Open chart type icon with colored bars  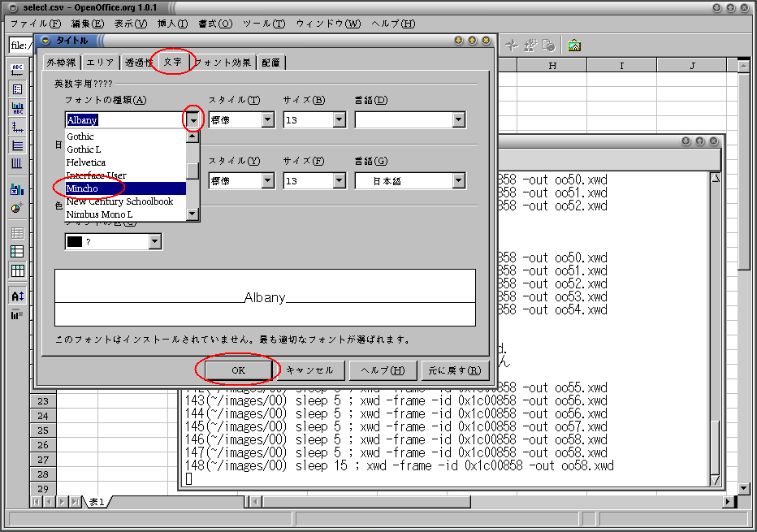(17, 189)
